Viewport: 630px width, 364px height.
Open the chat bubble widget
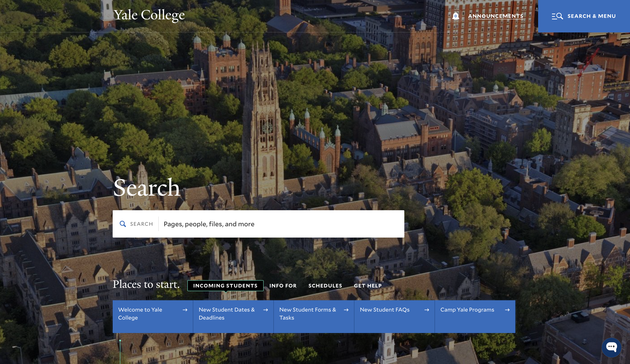pos(611,347)
